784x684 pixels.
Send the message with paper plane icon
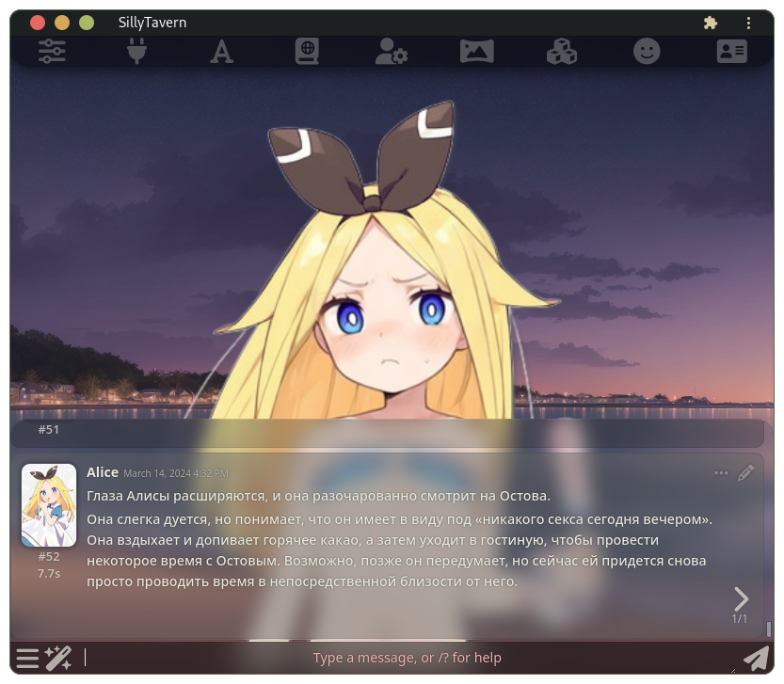click(756, 658)
